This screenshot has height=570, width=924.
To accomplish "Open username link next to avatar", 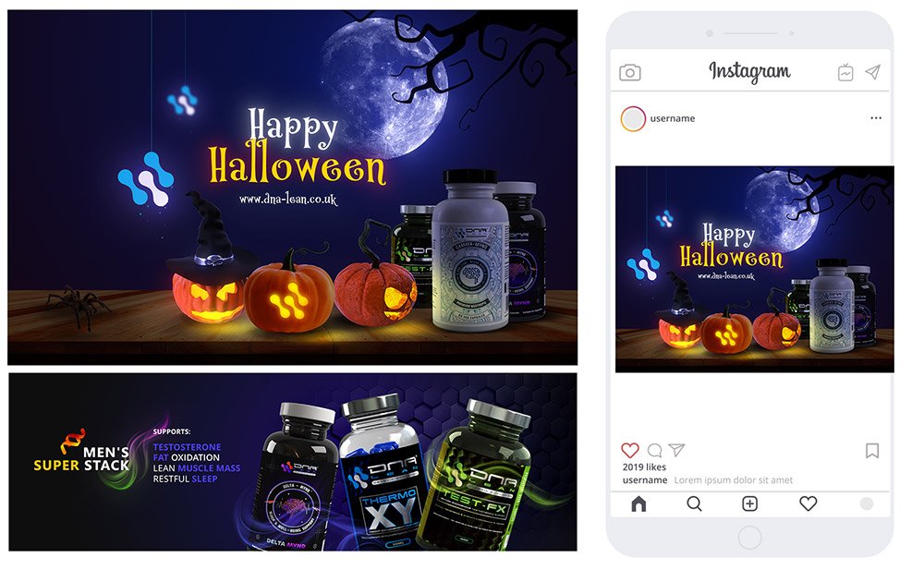I will click(673, 118).
